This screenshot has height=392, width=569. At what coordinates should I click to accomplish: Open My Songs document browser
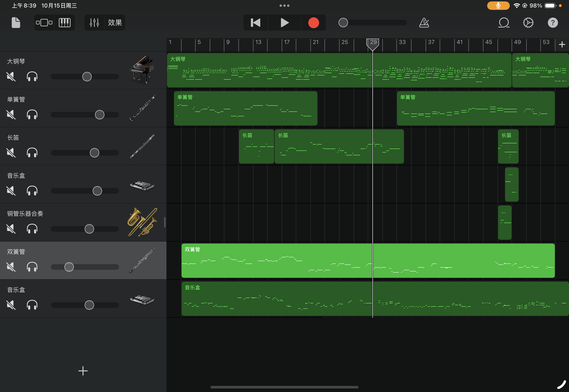tap(16, 23)
